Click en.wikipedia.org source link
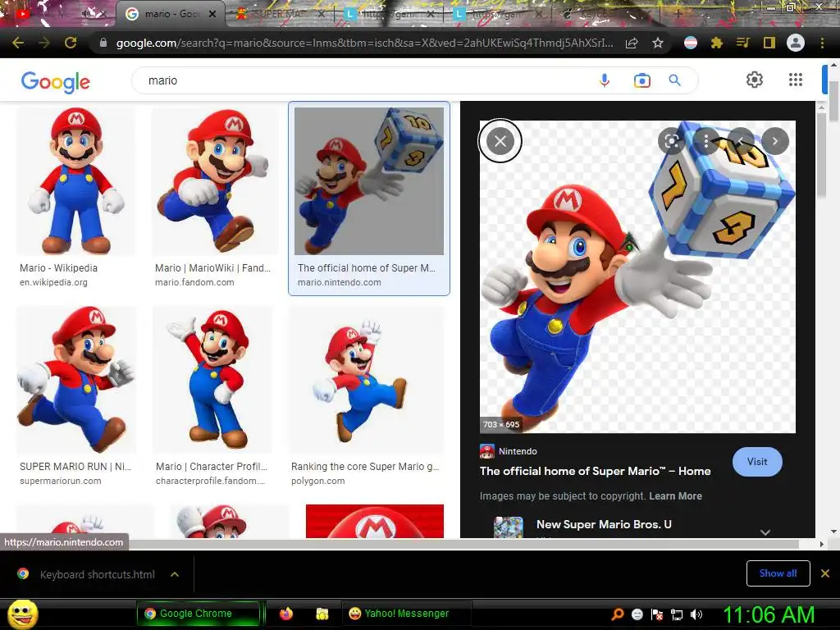 click(x=53, y=282)
